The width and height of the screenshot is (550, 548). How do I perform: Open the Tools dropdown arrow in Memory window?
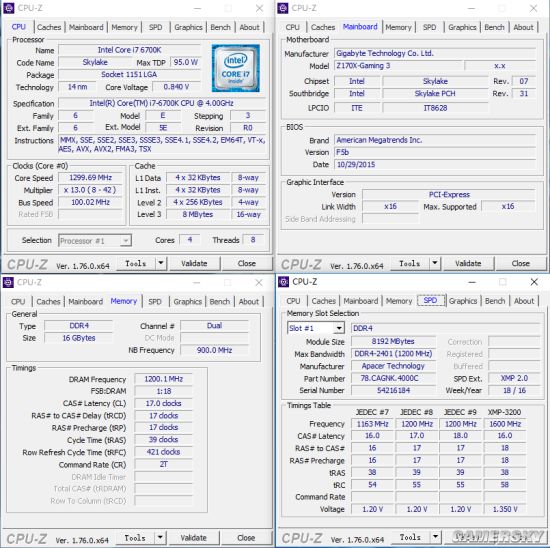(160, 537)
